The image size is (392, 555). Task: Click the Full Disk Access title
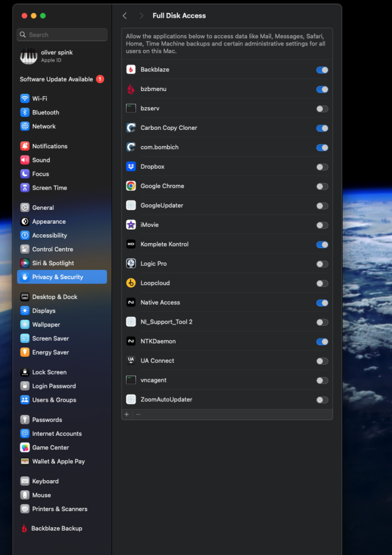(179, 16)
